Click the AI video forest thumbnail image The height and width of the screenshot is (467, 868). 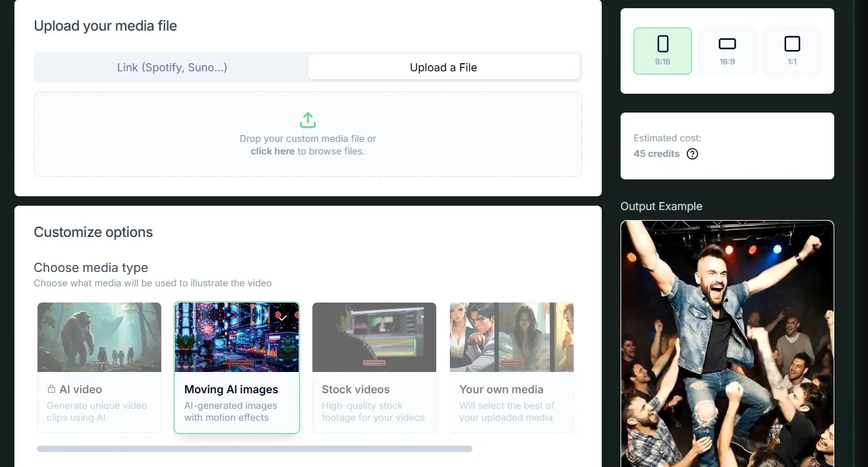coord(99,338)
